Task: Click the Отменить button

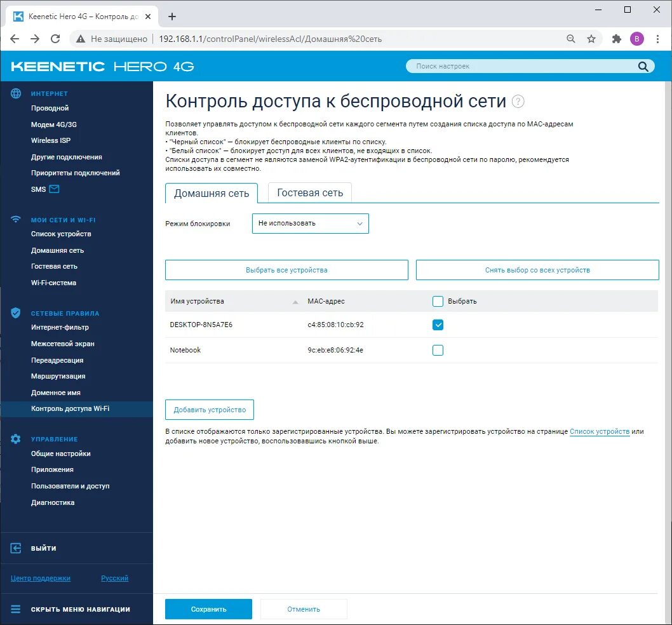Action: point(304,609)
